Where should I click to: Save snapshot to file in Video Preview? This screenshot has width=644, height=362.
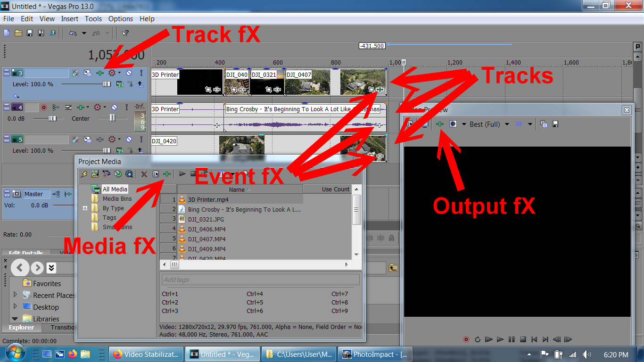pos(555,124)
